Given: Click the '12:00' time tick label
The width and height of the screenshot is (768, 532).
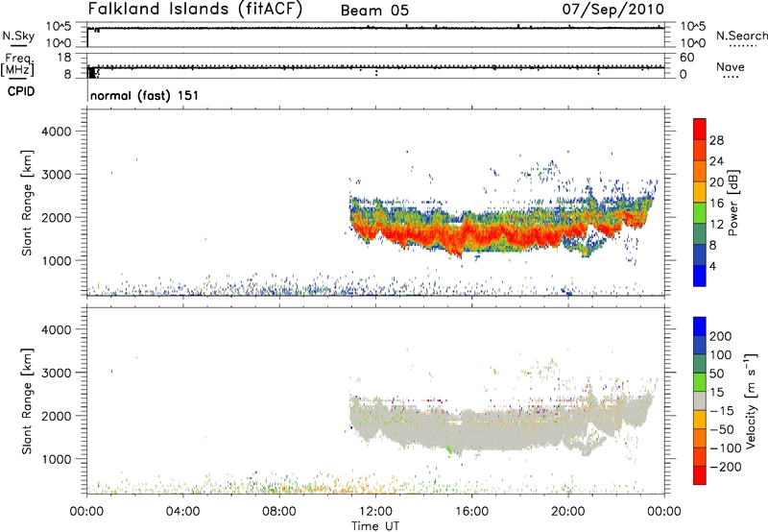Looking at the screenshot, I should [x=375, y=512].
